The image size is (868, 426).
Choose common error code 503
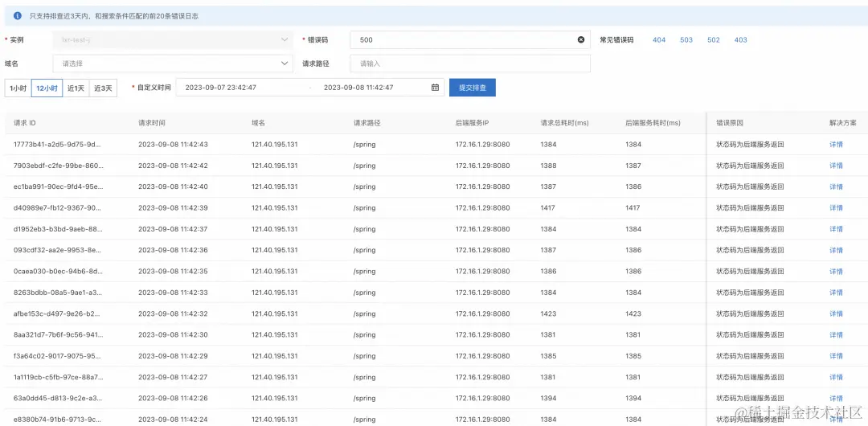(x=686, y=40)
